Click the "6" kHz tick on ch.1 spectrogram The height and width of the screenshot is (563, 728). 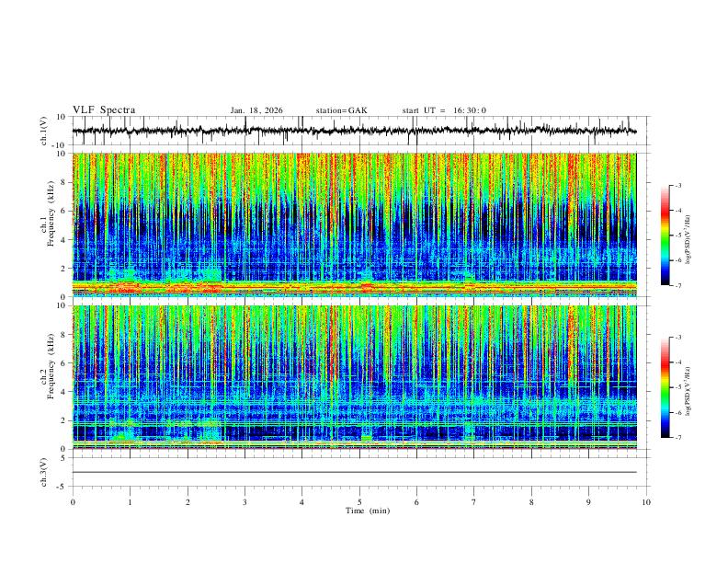(63, 211)
